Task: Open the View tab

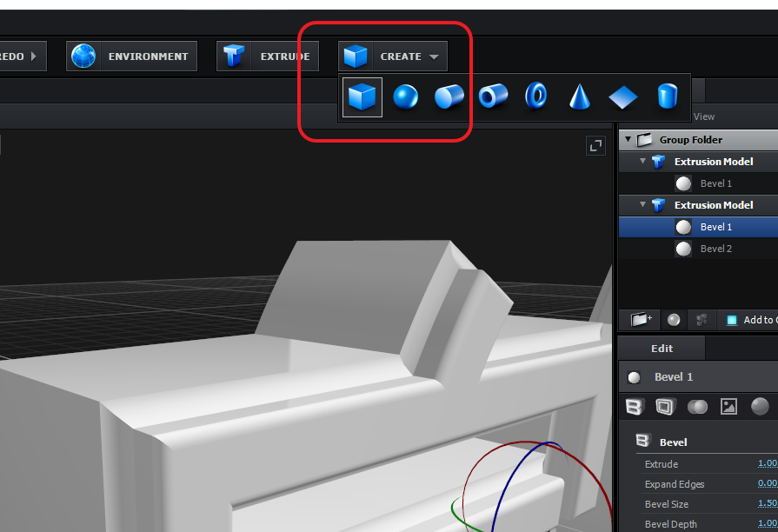Action: pos(704,116)
